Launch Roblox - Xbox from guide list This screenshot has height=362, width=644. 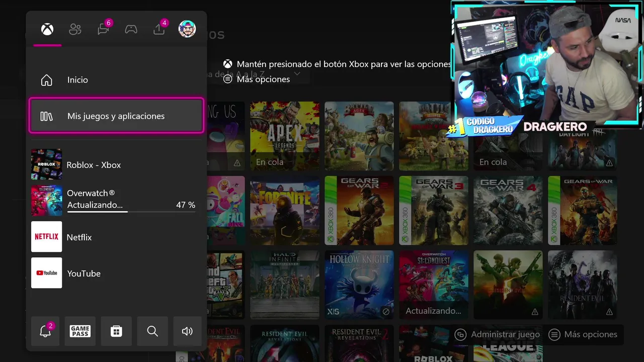116,164
